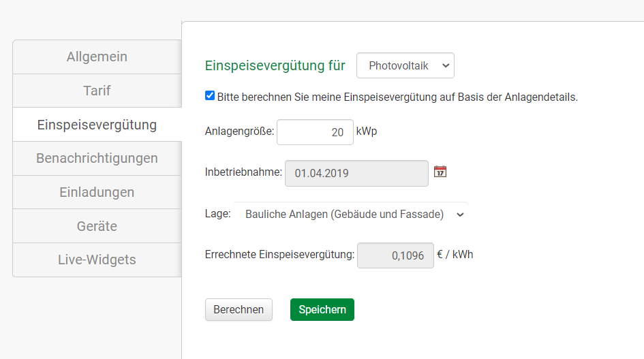Viewport: 644px width, 359px height.
Task: Focus the Anlagengröße input field
Action: click(315, 132)
